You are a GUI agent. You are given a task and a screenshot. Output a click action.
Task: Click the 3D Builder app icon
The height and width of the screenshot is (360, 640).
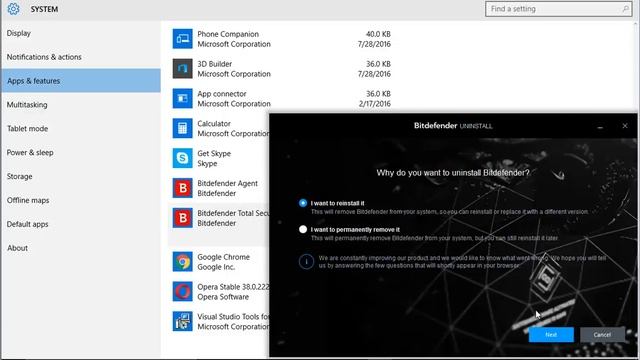[182, 69]
